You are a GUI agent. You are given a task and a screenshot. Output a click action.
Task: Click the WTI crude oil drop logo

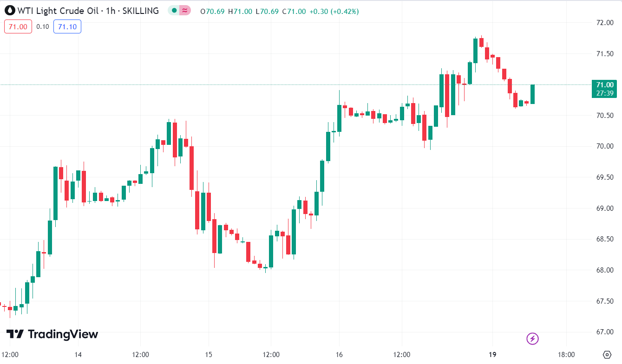click(x=9, y=11)
